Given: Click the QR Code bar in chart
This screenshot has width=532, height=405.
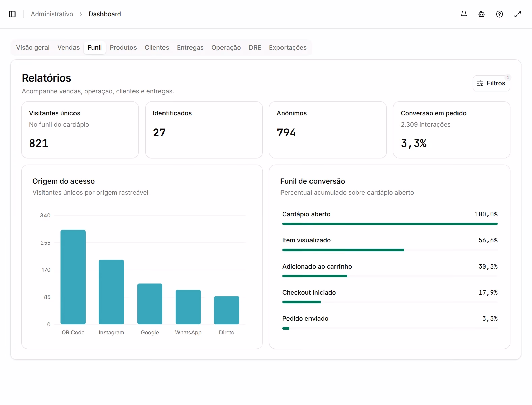Looking at the screenshot, I should [x=73, y=277].
